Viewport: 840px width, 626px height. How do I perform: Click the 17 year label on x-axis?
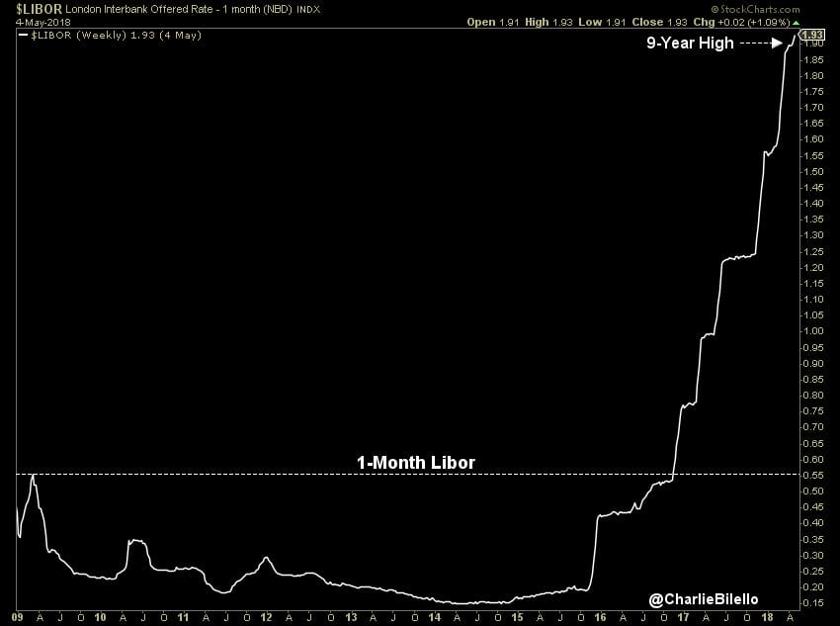pyautogui.click(x=683, y=617)
